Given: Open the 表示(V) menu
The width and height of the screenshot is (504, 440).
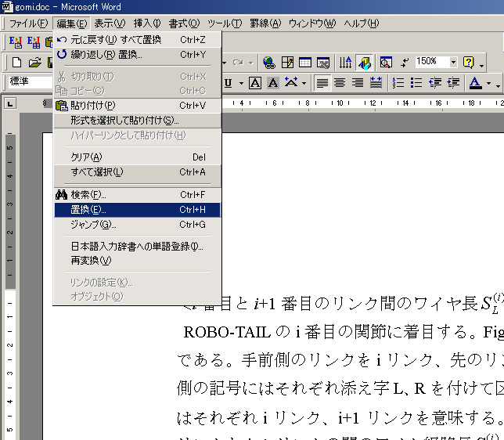Looking at the screenshot, I should point(110,23).
